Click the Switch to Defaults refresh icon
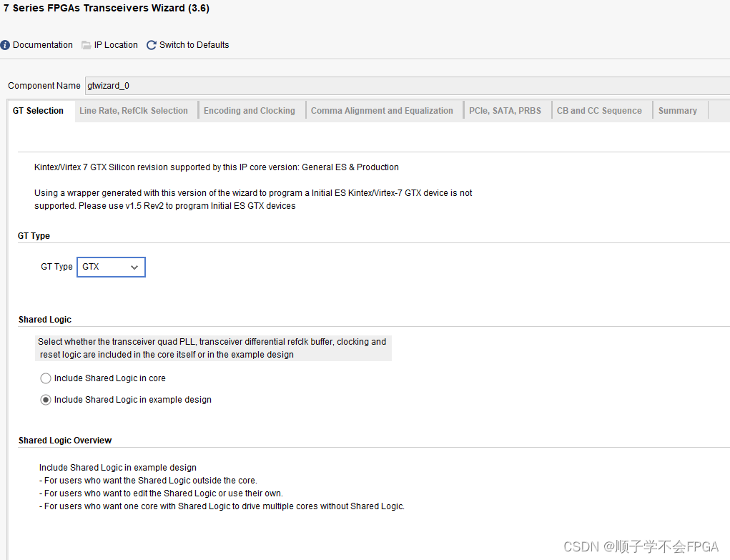Image resolution: width=730 pixels, height=560 pixels. tap(152, 45)
